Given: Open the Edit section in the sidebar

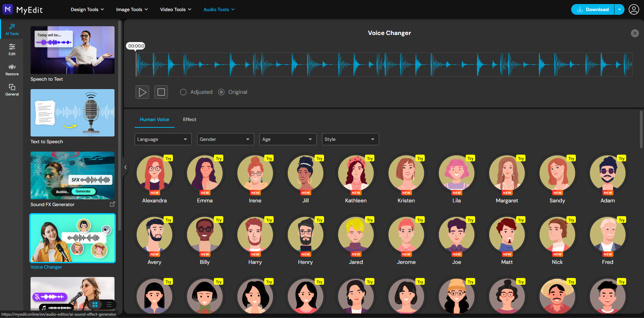Looking at the screenshot, I should click(12, 49).
